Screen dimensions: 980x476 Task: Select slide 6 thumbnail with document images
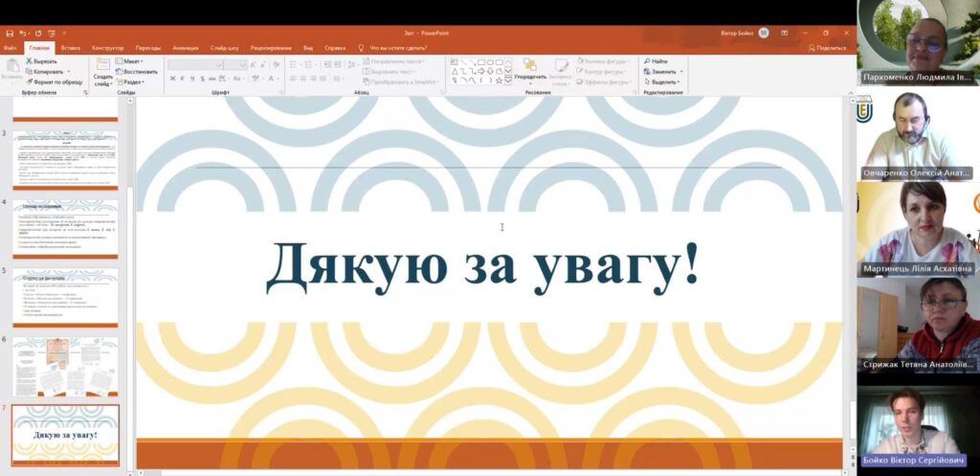(64, 366)
